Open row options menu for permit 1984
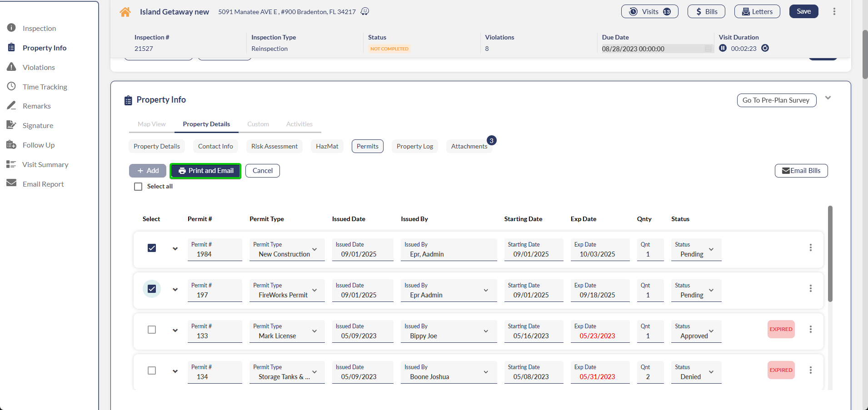The image size is (868, 410). (x=810, y=247)
